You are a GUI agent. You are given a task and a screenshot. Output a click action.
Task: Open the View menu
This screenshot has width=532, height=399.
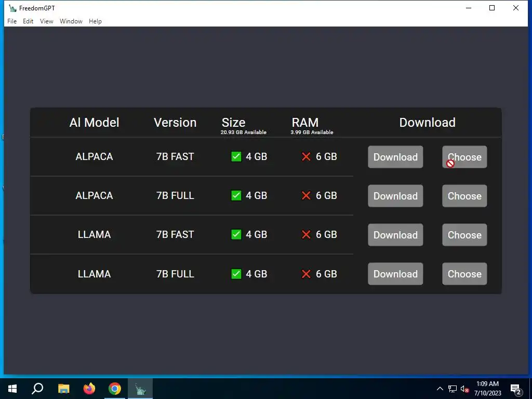(46, 21)
